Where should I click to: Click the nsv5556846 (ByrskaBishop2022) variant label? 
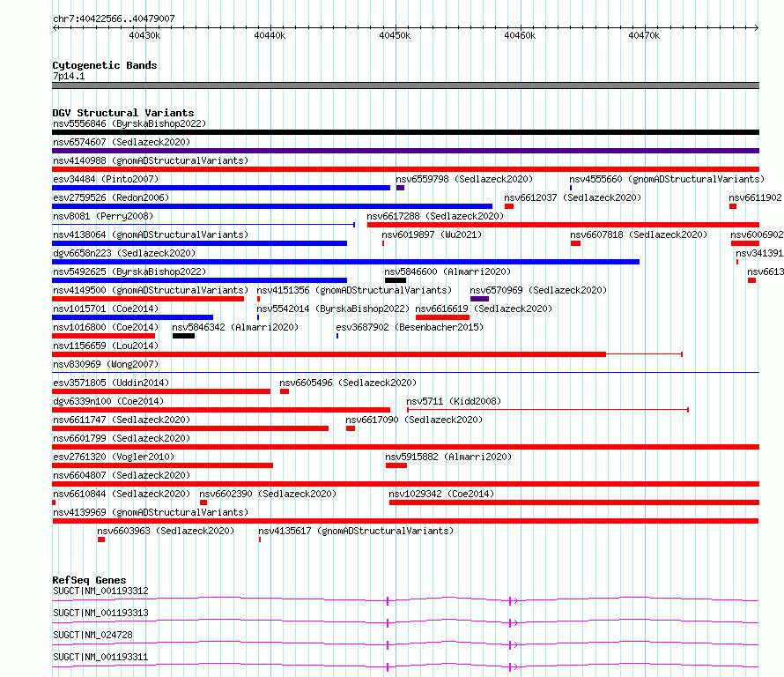(129, 123)
